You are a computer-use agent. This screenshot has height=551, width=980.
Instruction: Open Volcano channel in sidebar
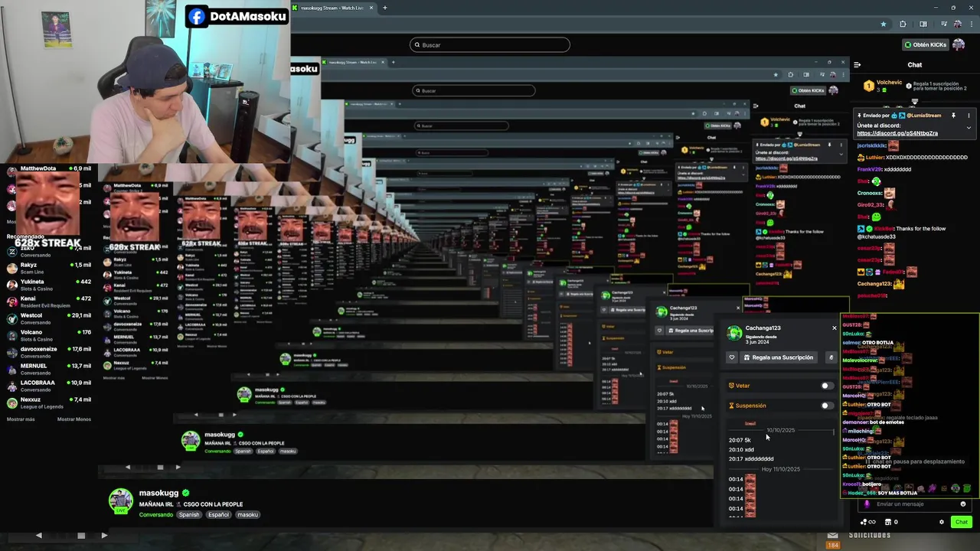49,335
